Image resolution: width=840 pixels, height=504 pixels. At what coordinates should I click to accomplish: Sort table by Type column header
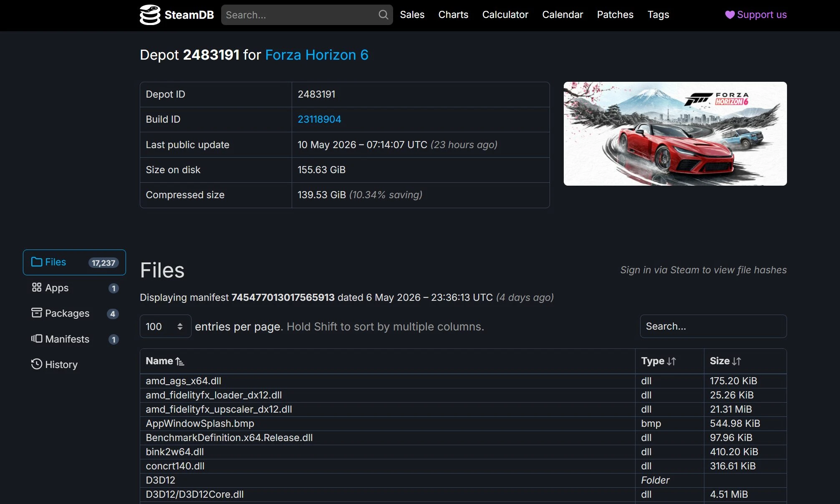669,361
